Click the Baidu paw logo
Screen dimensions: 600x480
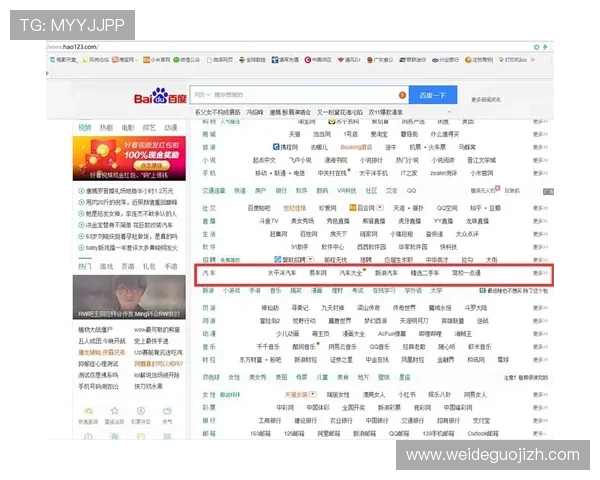tap(160, 96)
